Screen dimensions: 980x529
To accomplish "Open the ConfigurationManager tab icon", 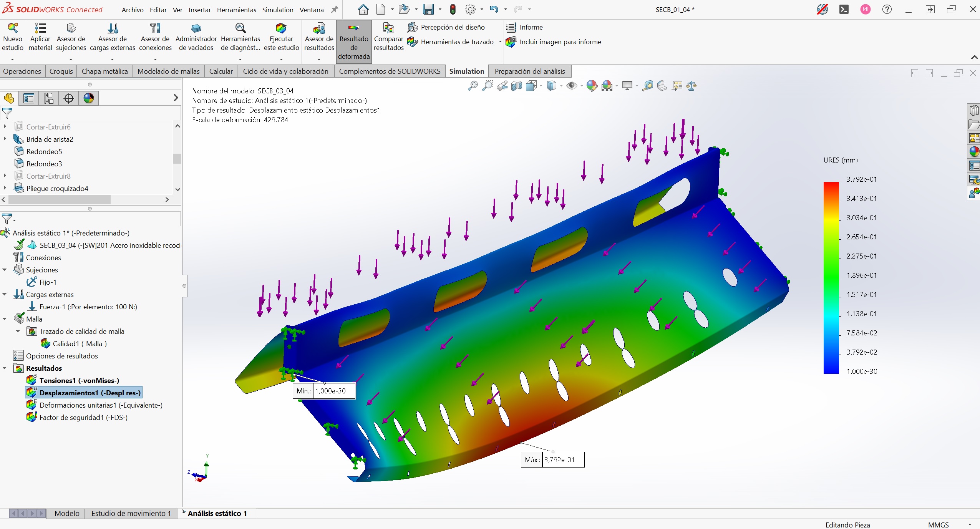I will coord(49,98).
